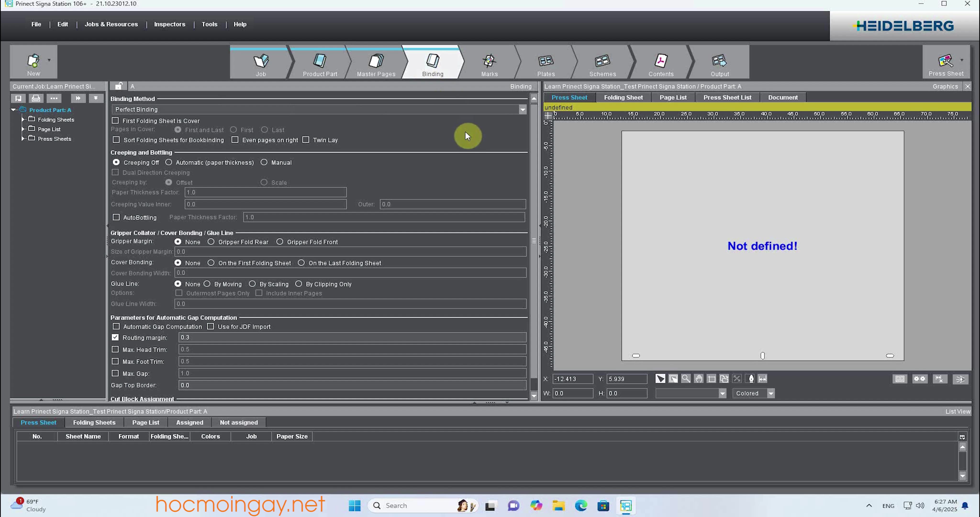Open the Jobs & Resources menu
Image resolution: width=980 pixels, height=517 pixels.
[x=111, y=24]
